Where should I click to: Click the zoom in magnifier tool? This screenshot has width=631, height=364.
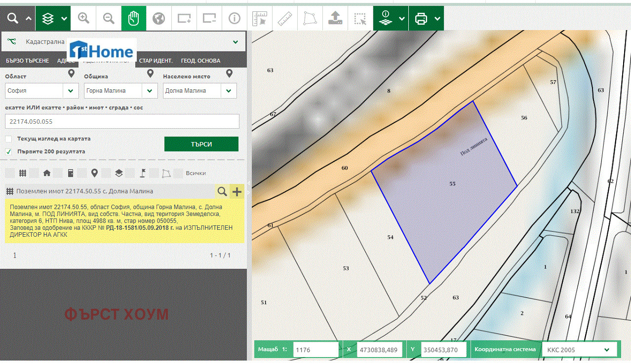84,19
